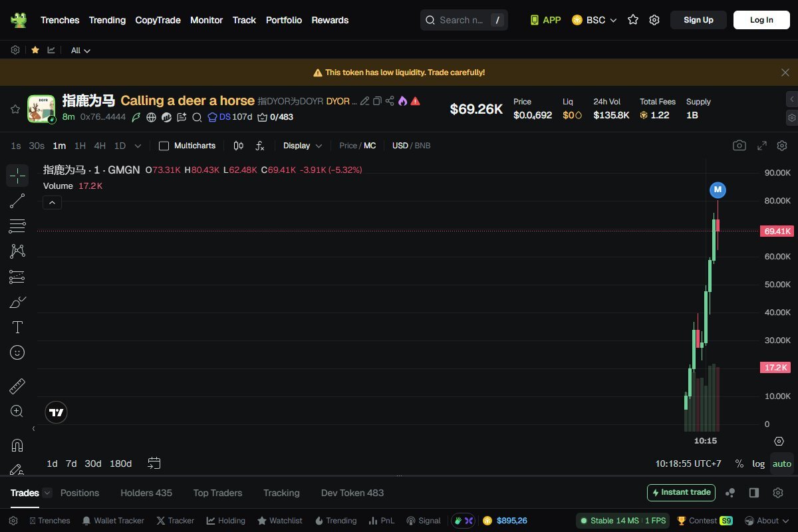Add token to favorites star
The image size is (798, 532).
pyautogui.click(x=15, y=109)
